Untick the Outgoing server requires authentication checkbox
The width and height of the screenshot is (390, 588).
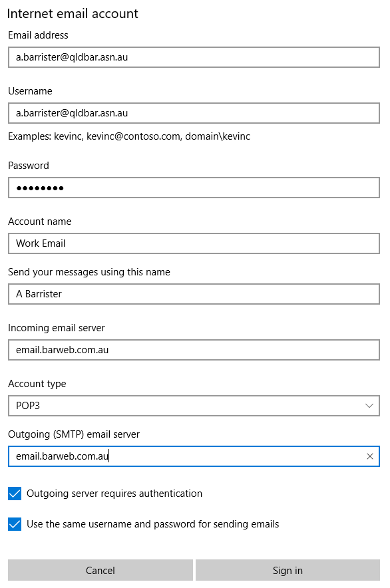coord(15,494)
